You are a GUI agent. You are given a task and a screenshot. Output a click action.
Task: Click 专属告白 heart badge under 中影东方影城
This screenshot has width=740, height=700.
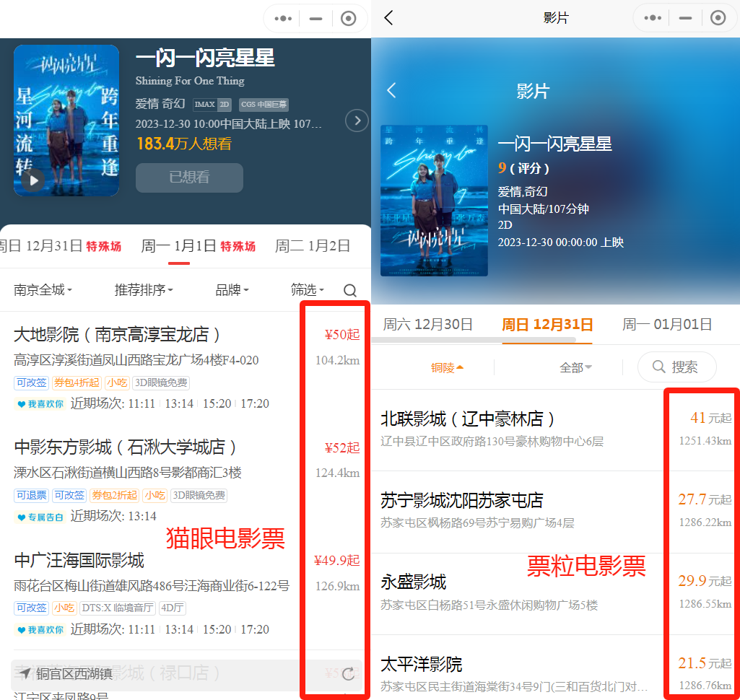pos(40,517)
